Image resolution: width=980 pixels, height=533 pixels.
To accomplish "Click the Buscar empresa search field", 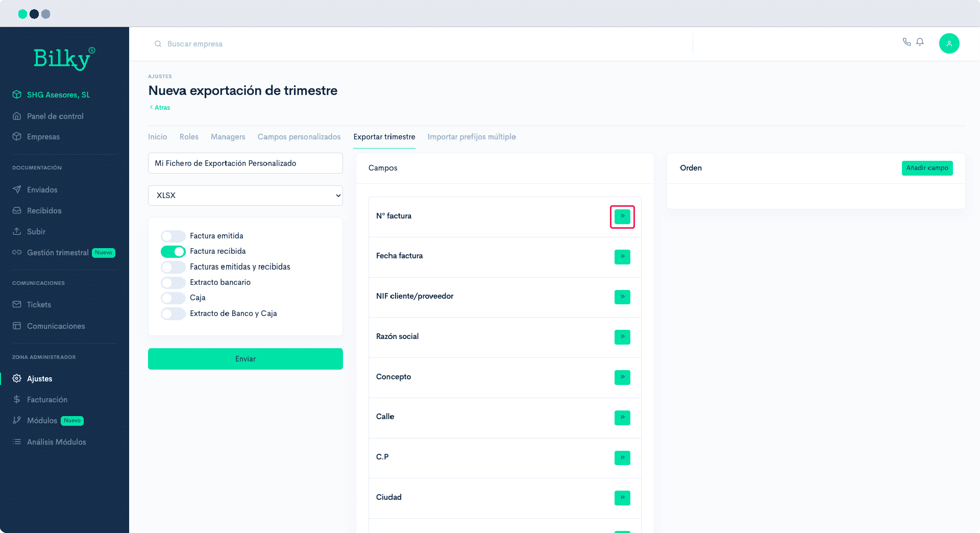I will tap(195, 44).
